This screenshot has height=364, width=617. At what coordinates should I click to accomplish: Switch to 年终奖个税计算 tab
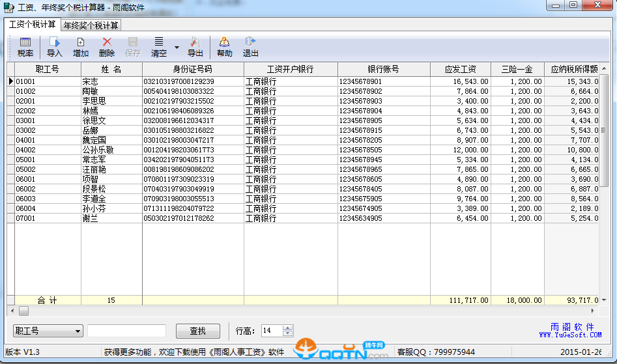91,25
